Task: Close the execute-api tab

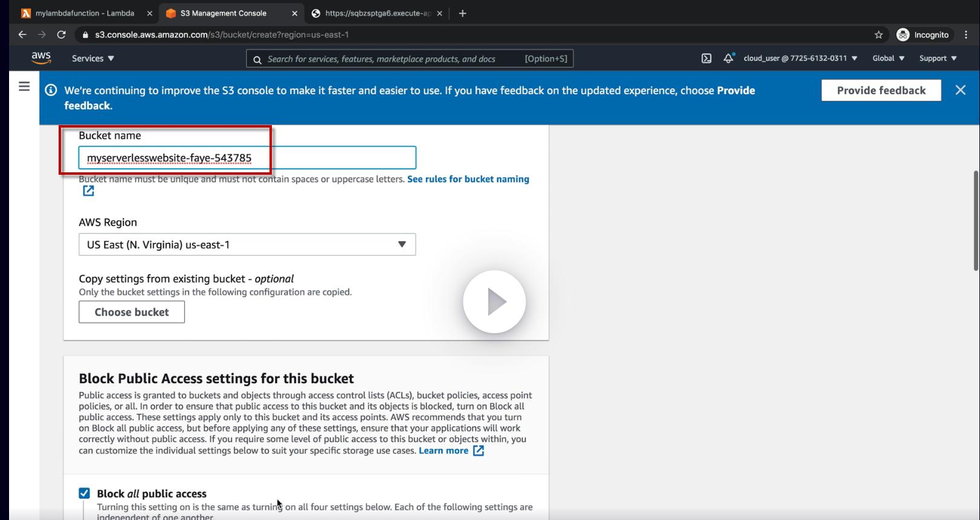Action: click(x=439, y=13)
